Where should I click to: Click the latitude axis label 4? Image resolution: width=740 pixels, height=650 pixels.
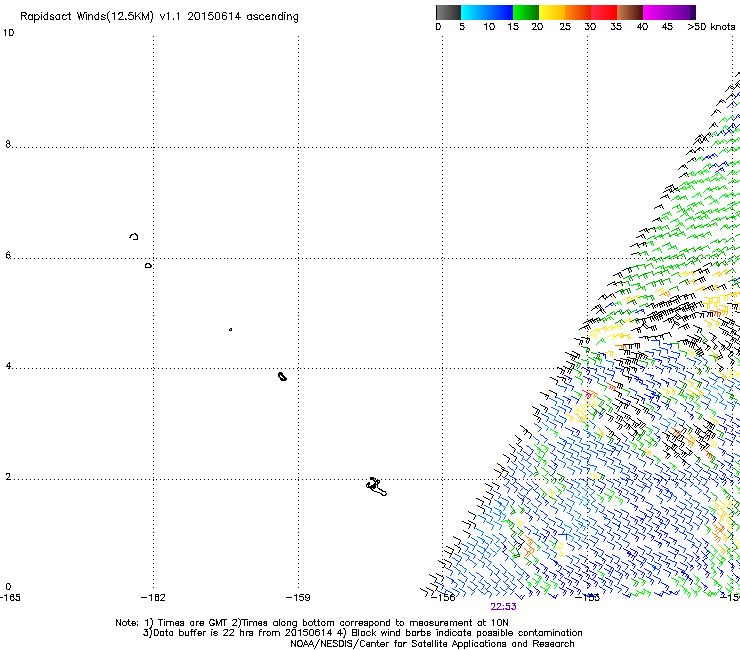(8, 366)
